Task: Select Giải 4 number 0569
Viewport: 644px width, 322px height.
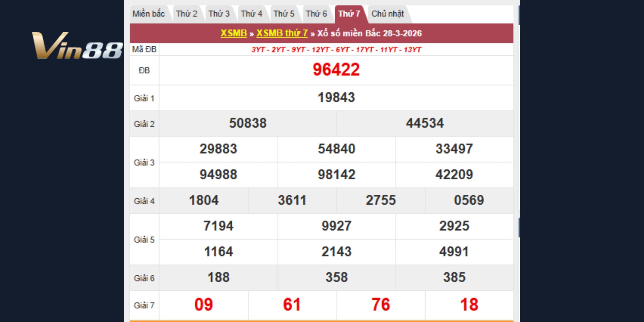Action: 469,200
